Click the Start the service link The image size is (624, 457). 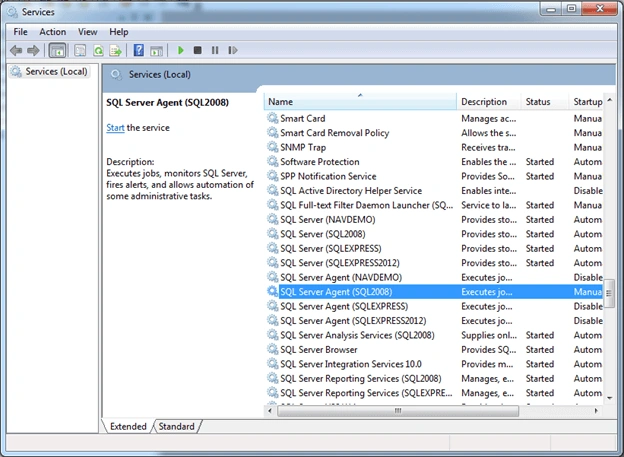(115, 128)
